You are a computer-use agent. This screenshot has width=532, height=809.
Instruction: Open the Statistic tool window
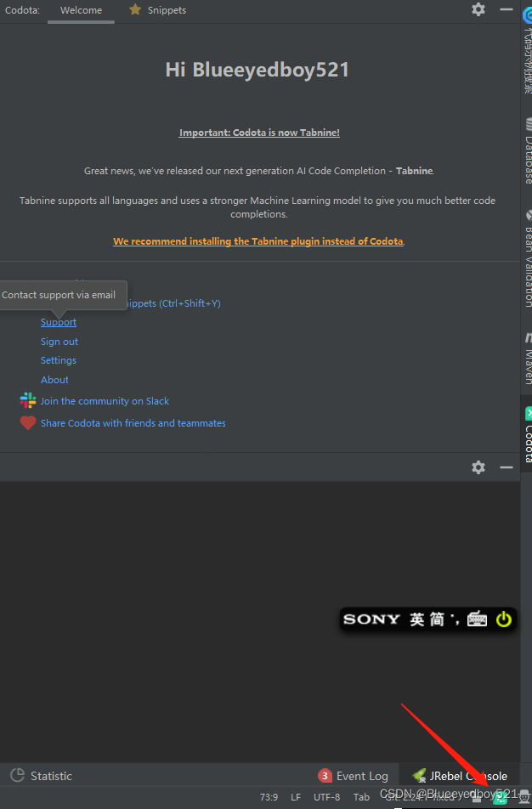pos(42,776)
